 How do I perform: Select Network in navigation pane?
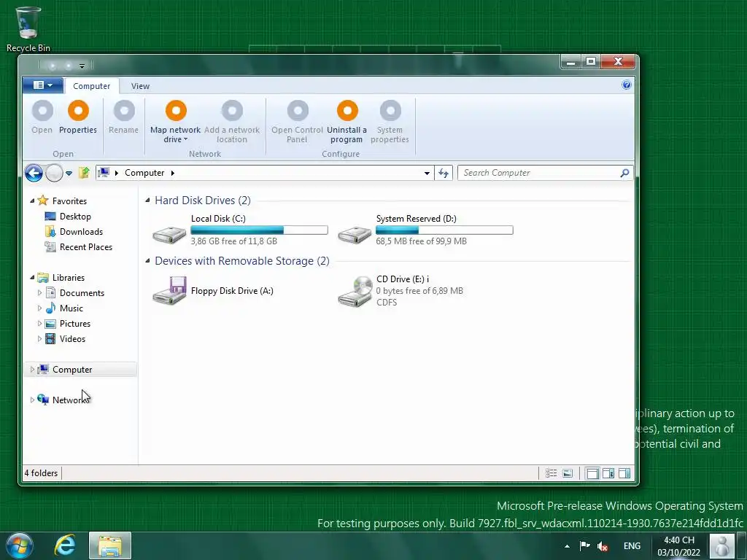coord(64,400)
